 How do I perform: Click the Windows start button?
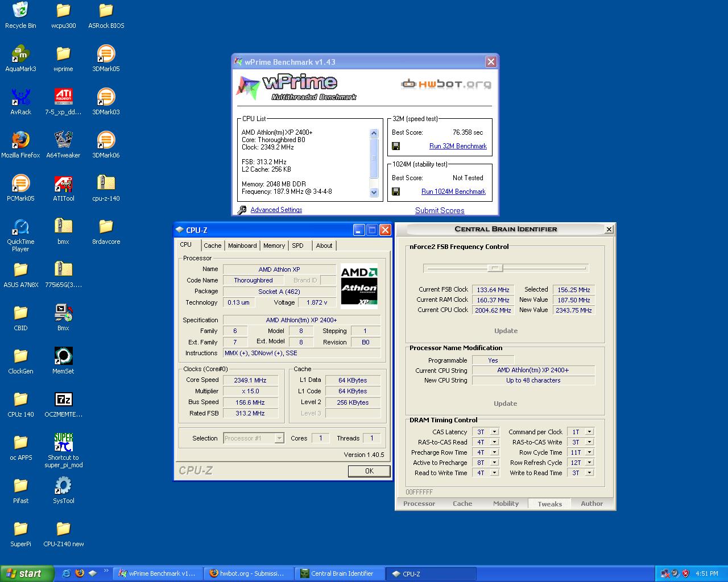(27, 573)
